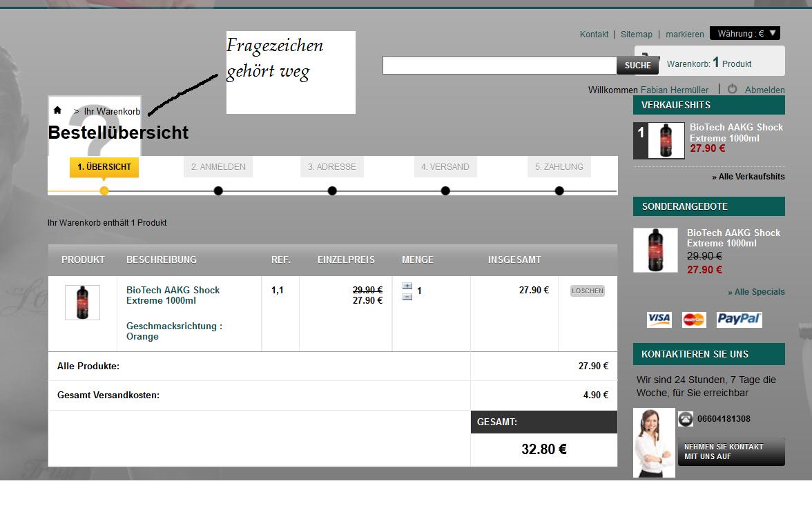
Task: Log out via Abmelden link
Action: tap(764, 90)
